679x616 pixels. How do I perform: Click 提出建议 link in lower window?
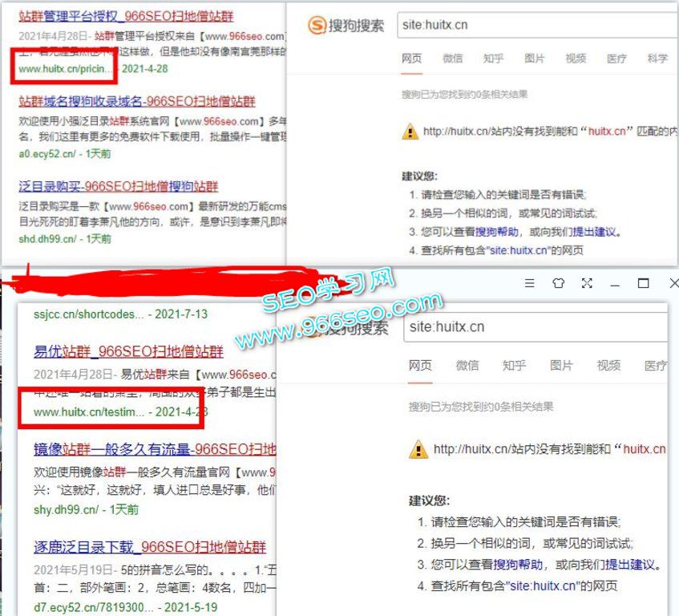click(x=629, y=565)
